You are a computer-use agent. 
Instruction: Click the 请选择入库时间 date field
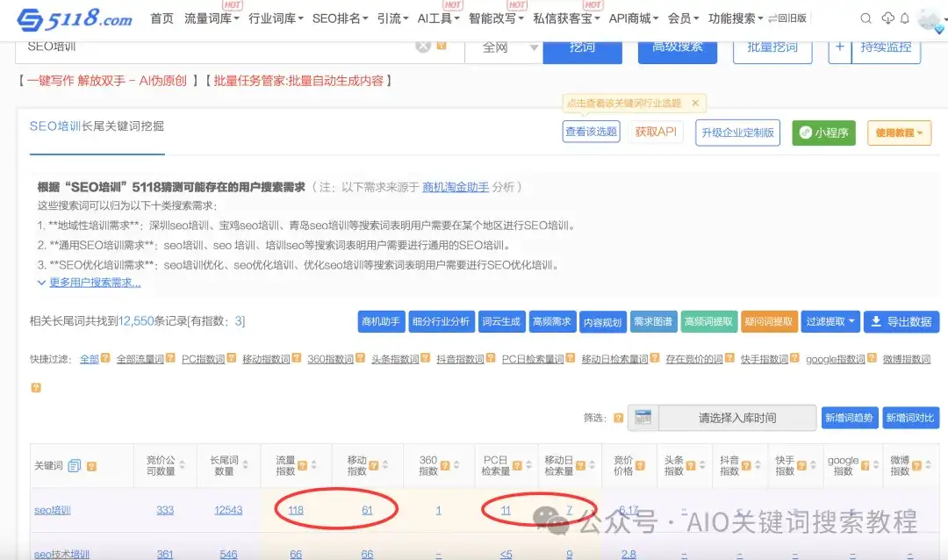click(737, 418)
